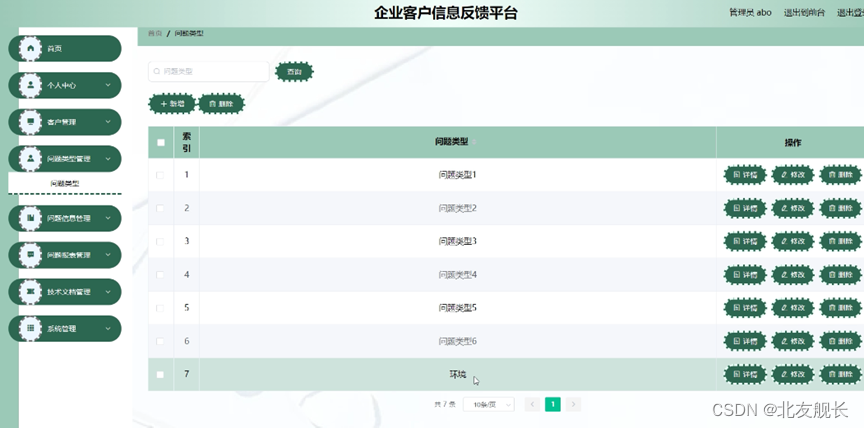Open the 10条/页 page size dropdown
864x428 pixels.
coord(489,405)
